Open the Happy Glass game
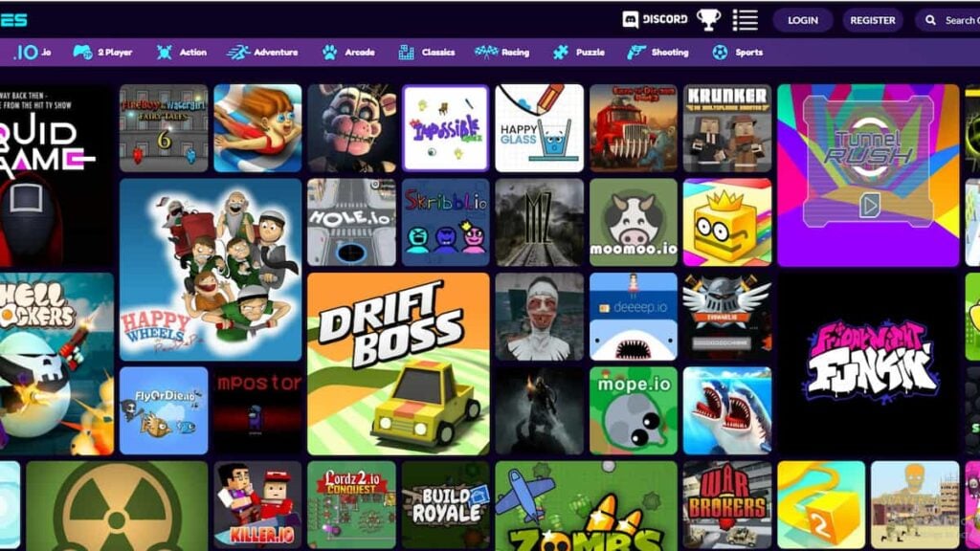 540,128
